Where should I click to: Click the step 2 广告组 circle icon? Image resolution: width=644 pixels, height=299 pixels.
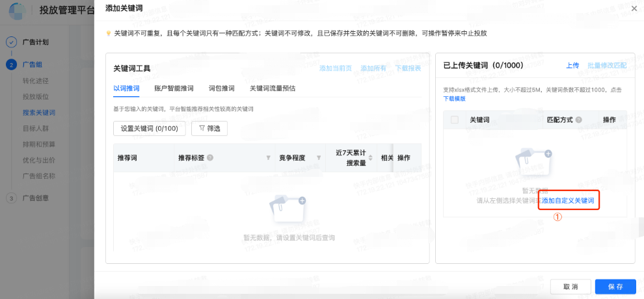tap(11, 64)
